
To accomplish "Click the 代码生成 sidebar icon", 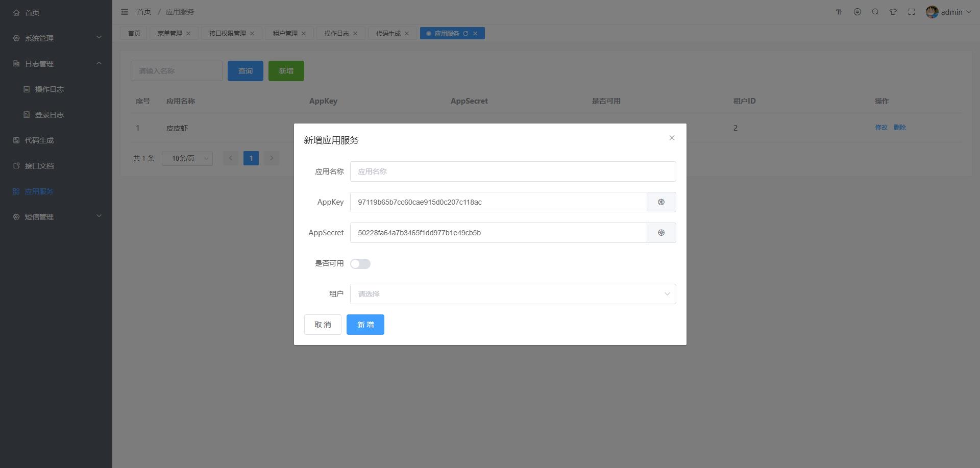I will point(16,140).
